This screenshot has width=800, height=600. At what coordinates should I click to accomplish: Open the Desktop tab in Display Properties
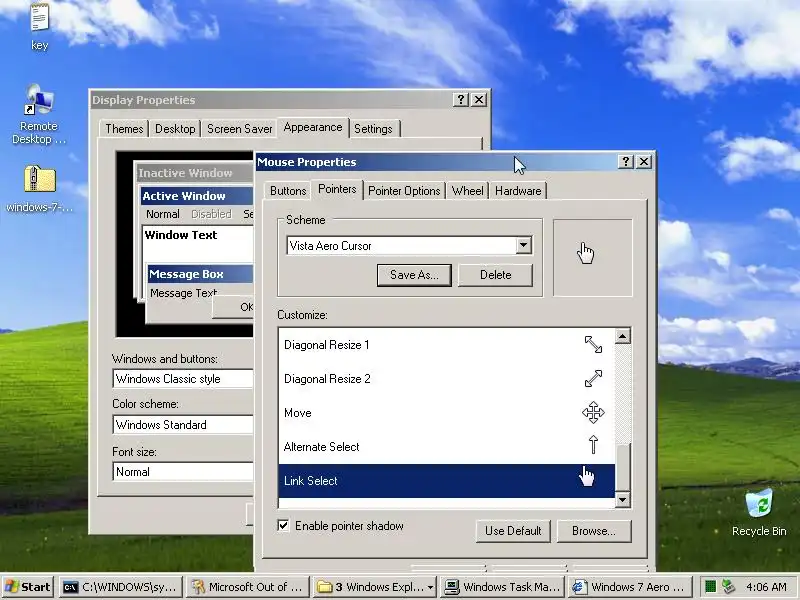point(175,129)
